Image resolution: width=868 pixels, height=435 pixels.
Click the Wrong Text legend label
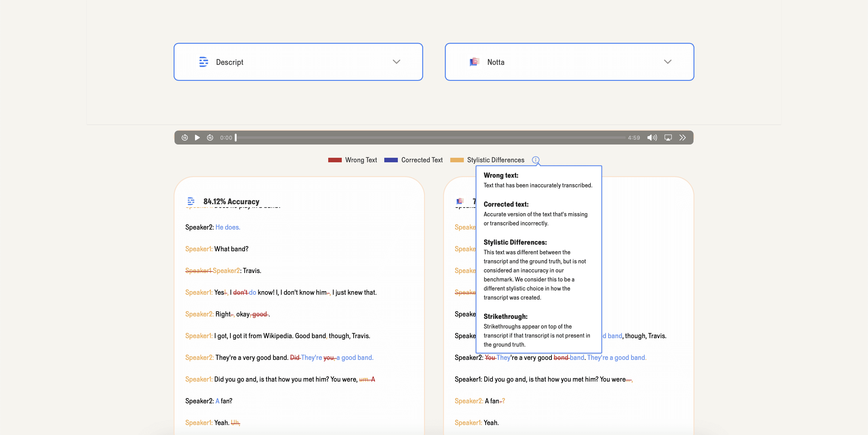point(361,160)
